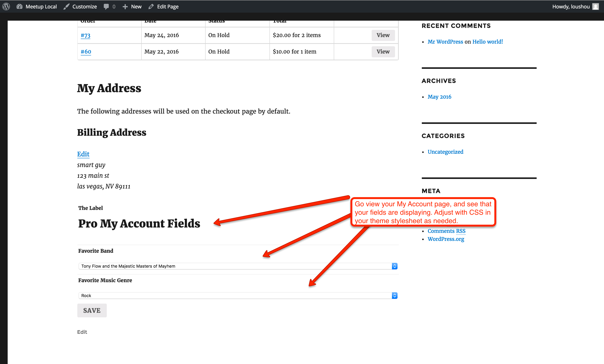View the May 22, 2016 order

coord(383,52)
